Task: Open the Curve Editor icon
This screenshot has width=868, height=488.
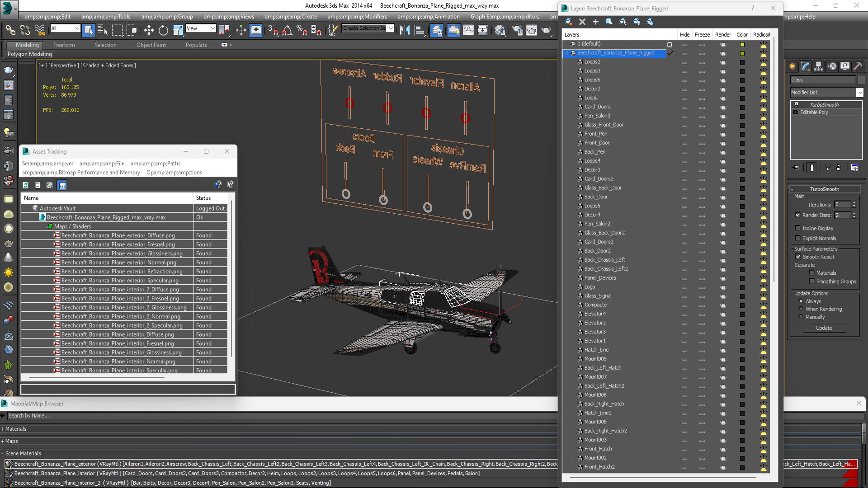Action: click(468, 30)
